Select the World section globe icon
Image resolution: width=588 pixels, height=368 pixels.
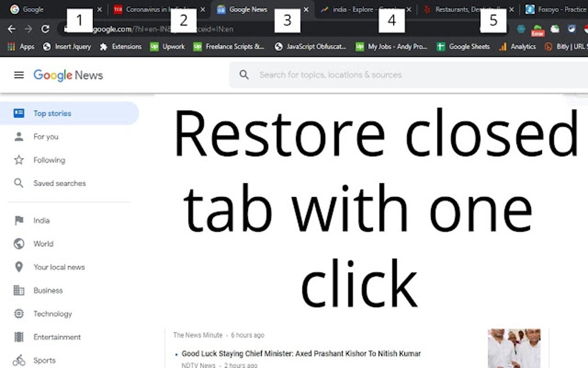click(x=19, y=243)
